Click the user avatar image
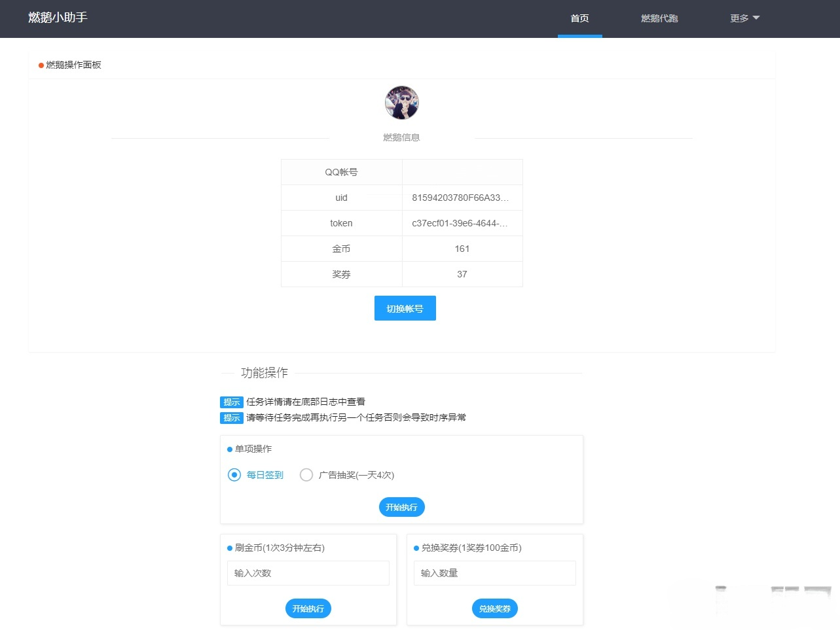The height and width of the screenshot is (630, 840). click(401, 102)
